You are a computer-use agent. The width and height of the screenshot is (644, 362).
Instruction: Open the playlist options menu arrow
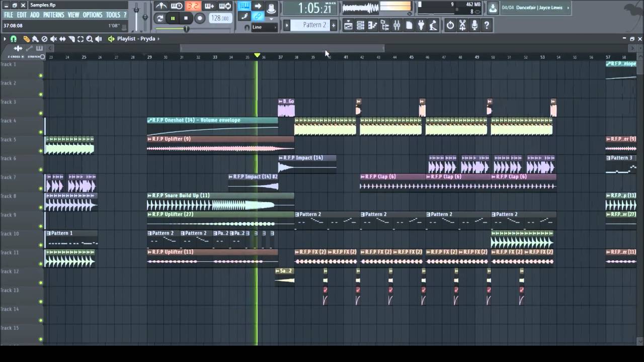(x=5, y=39)
